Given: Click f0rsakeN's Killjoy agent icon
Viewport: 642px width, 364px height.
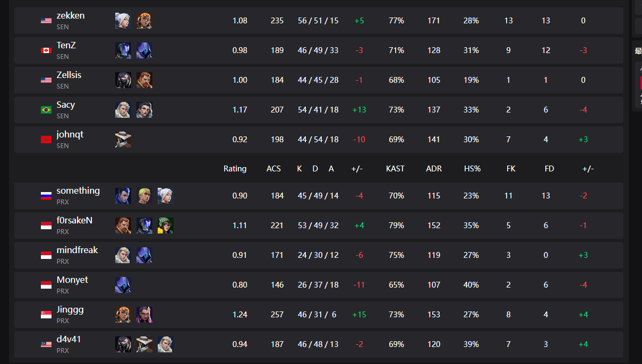Looking at the screenshot, I should pyautogui.click(x=165, y=226).
